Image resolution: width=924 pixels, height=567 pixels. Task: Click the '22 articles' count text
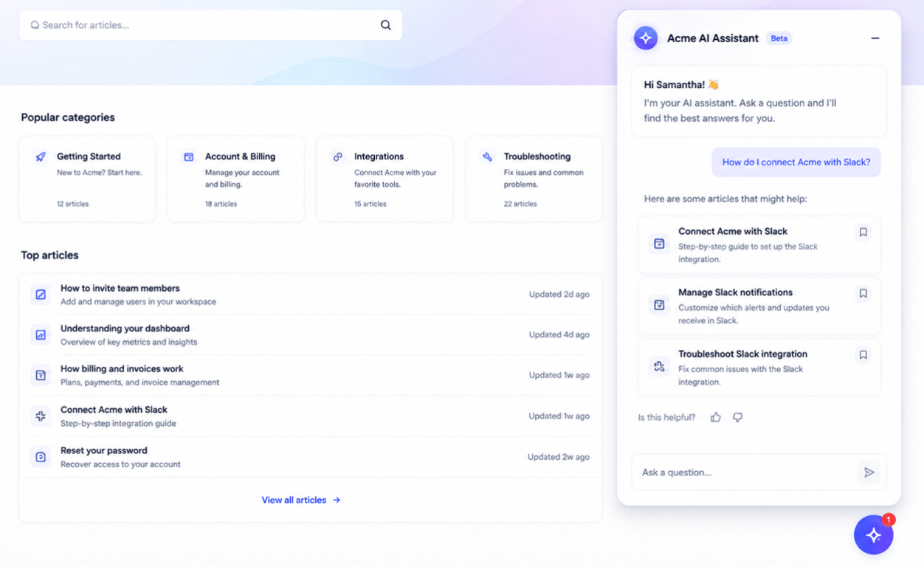tap(520, 204)
